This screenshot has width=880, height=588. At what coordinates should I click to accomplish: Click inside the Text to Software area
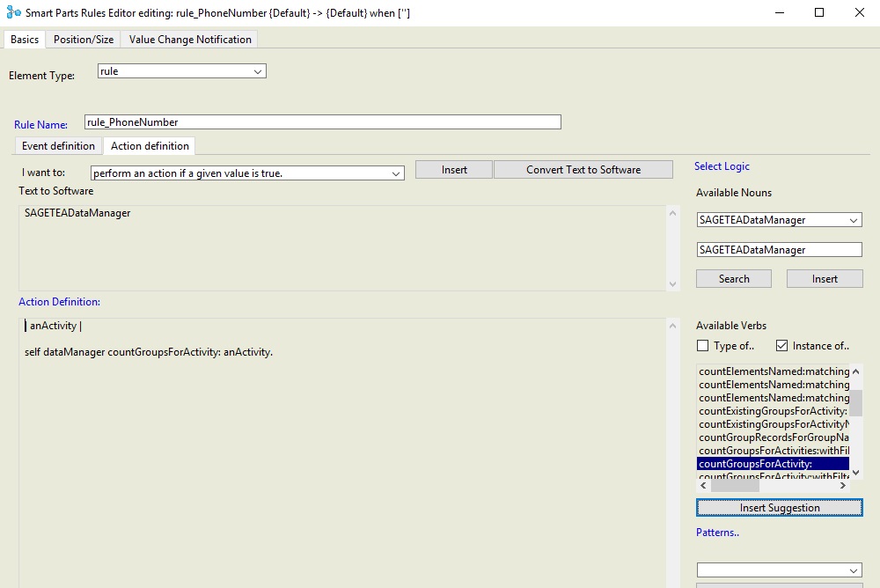tap(342, 248)
